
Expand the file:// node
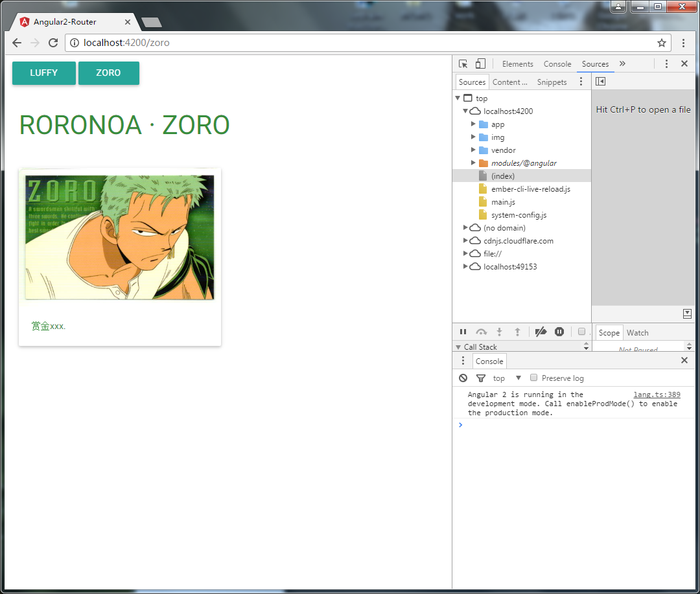point(465,253)
